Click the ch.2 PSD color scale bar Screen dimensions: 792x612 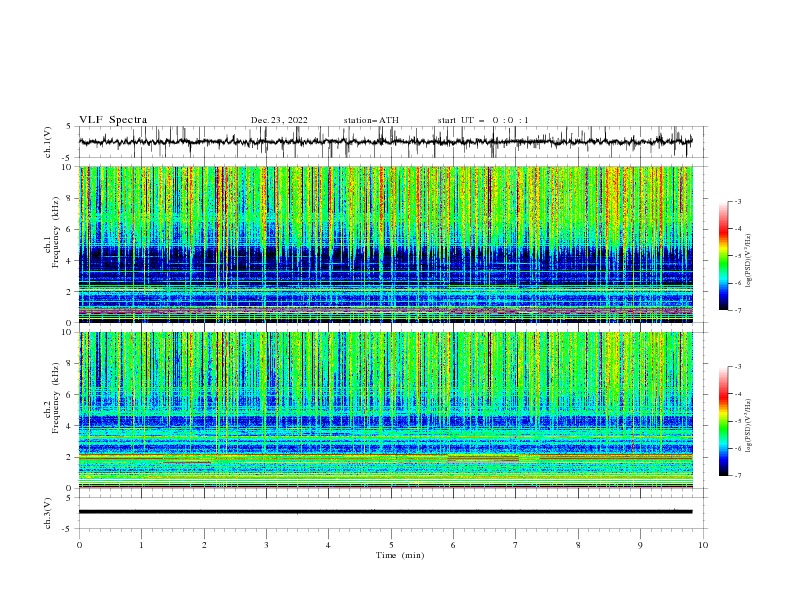(724, 421)
